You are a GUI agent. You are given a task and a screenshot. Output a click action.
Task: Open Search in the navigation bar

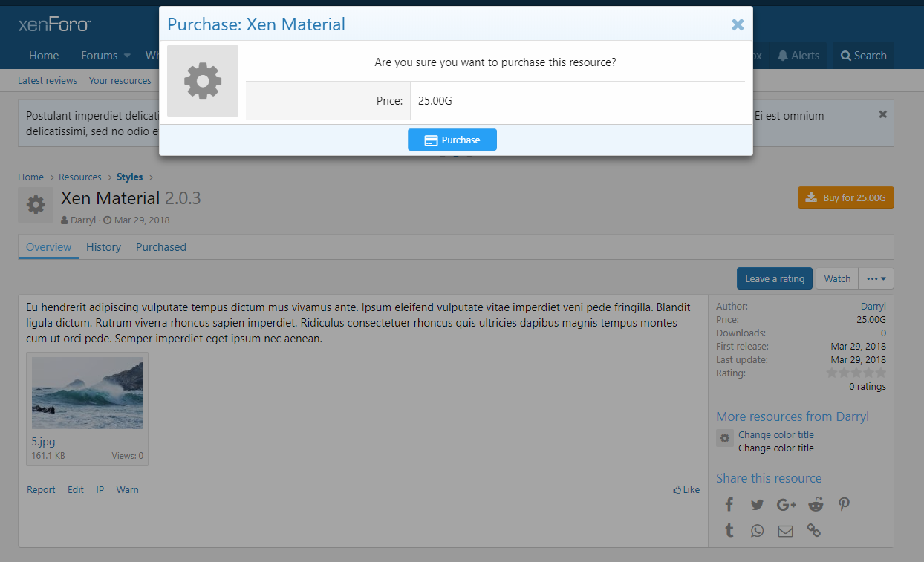click(x=863, y=56)
